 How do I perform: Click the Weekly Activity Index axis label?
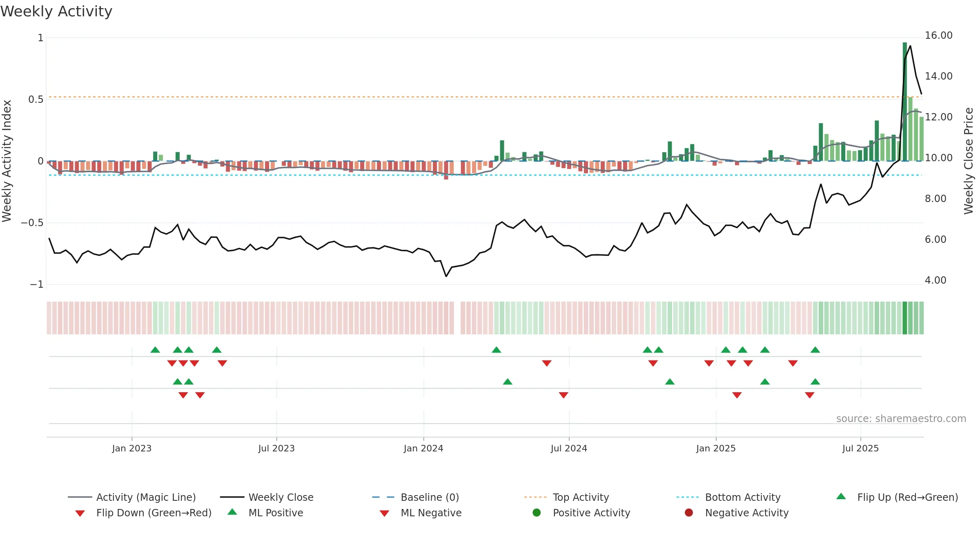(7, 161)
